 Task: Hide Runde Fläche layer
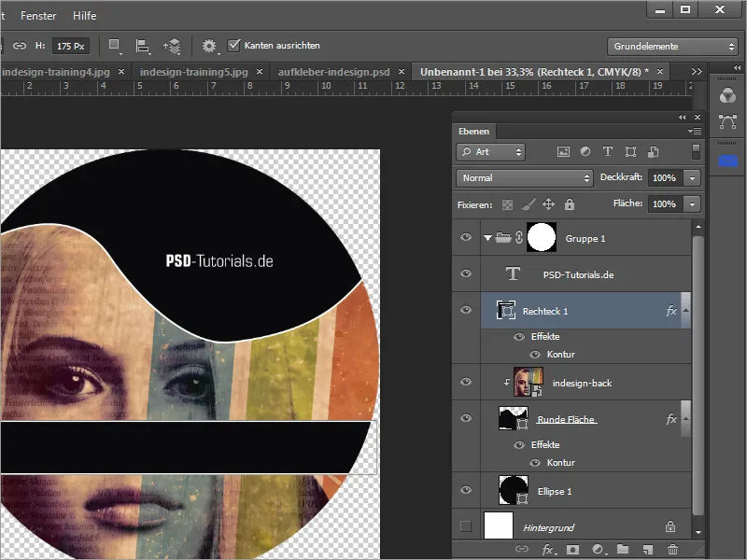pyautogui.click(x=466, y=417)
